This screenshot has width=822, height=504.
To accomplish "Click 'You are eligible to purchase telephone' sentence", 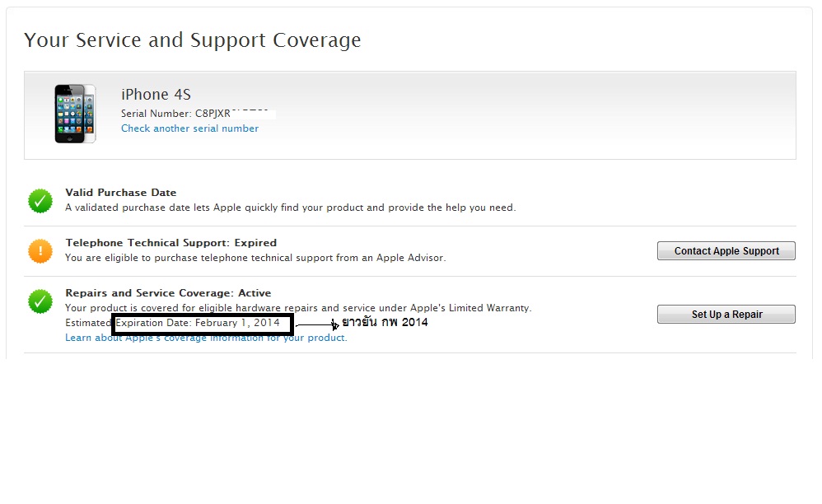I will pos(255,258).
